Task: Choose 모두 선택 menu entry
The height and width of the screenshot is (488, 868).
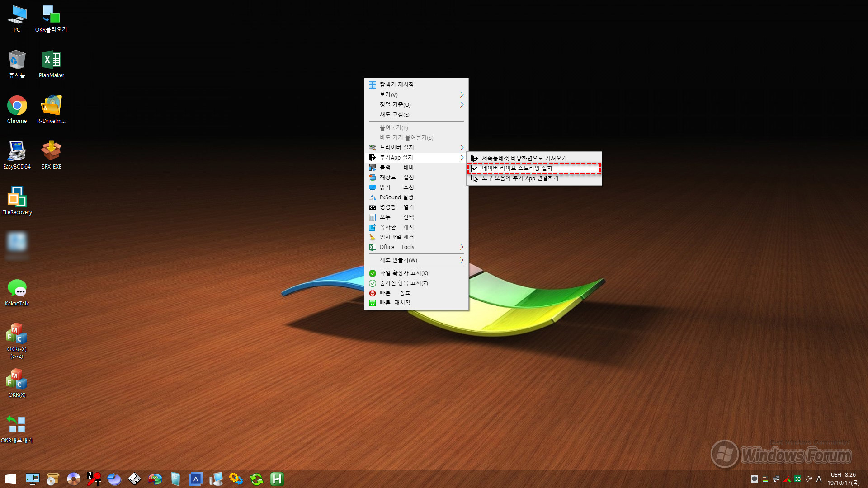Action: point(416,217)
